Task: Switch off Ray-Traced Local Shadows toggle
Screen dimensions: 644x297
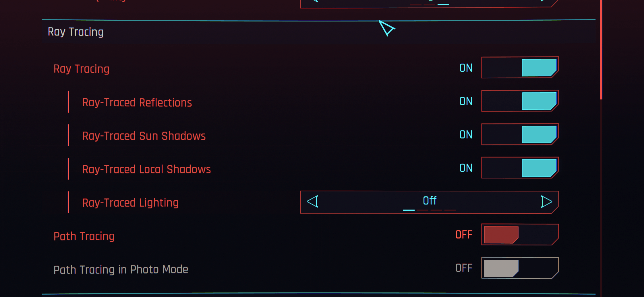Action: click(520, 168)
